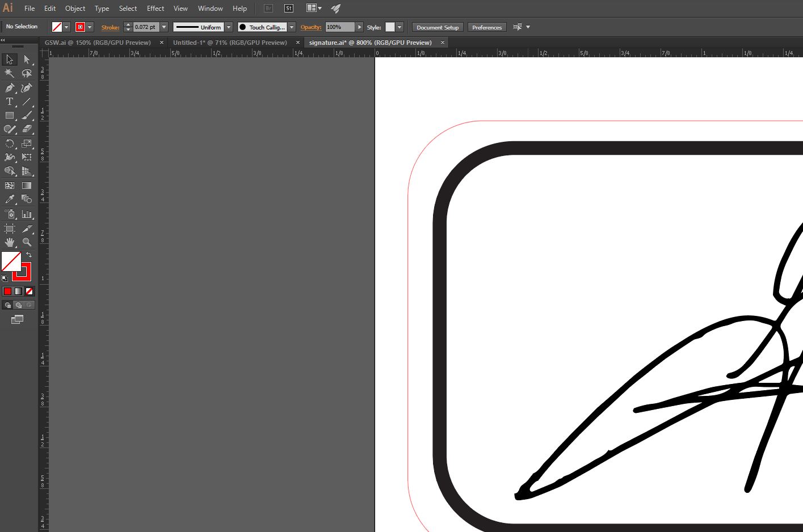This screenshot has height=532, width=803.
Task: Open the Uniform width profile dropdown
Action: pos(229,27)
